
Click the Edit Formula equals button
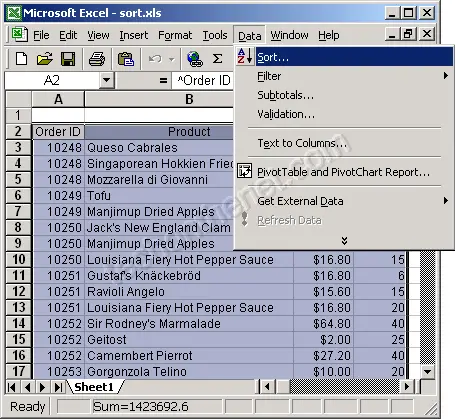(163, 80)
